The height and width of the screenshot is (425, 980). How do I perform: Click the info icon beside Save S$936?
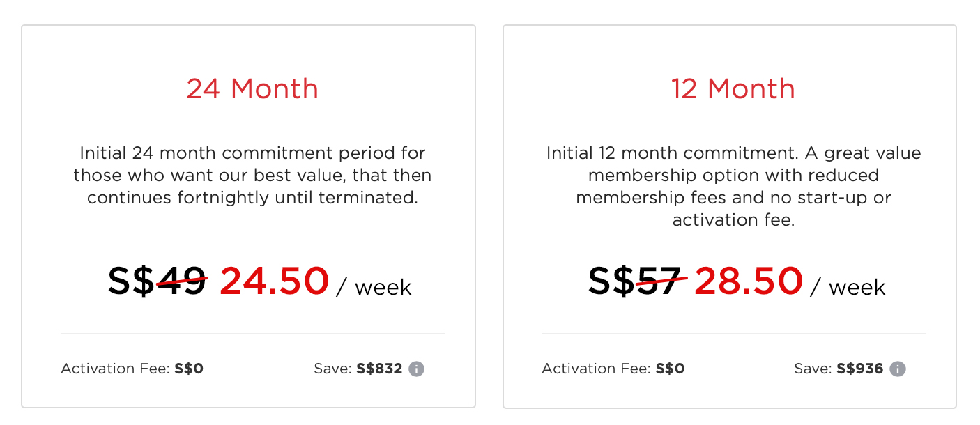(x=898, y=369)
